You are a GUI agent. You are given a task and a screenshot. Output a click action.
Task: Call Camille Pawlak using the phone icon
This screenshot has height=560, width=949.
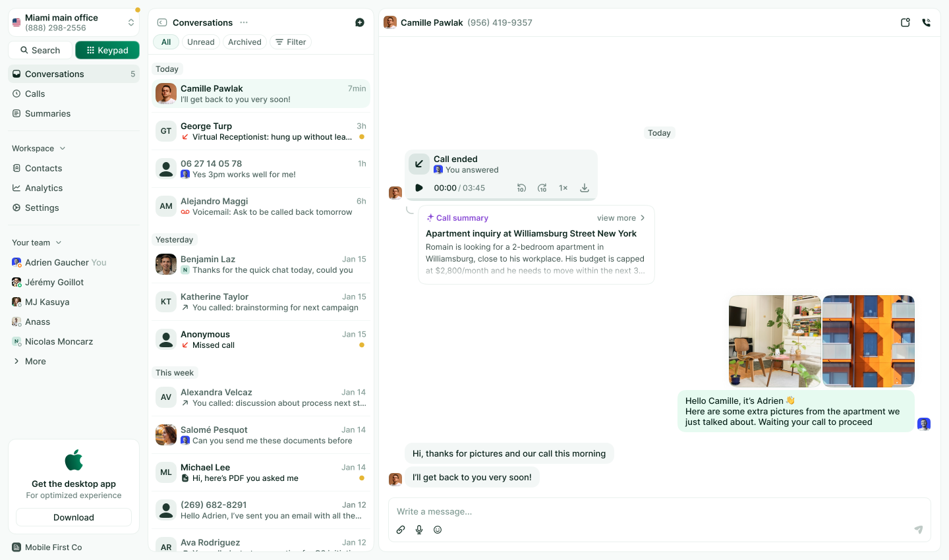tap(926, 22)
